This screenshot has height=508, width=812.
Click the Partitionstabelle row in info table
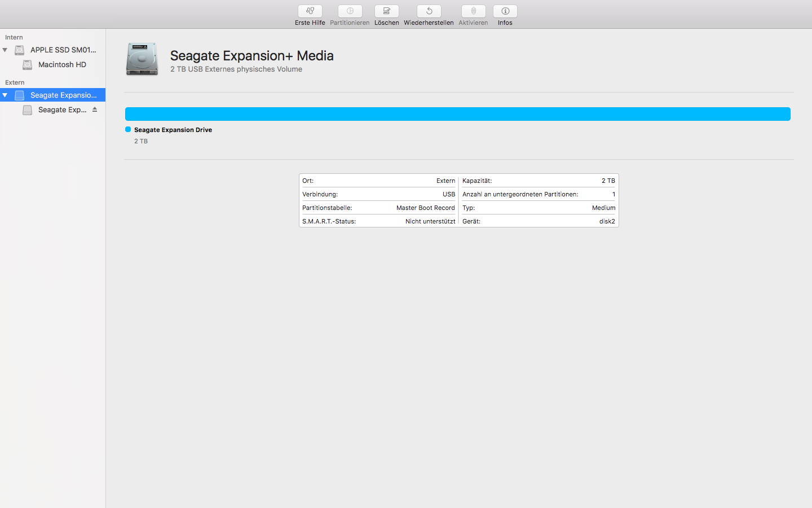[378, 208]
